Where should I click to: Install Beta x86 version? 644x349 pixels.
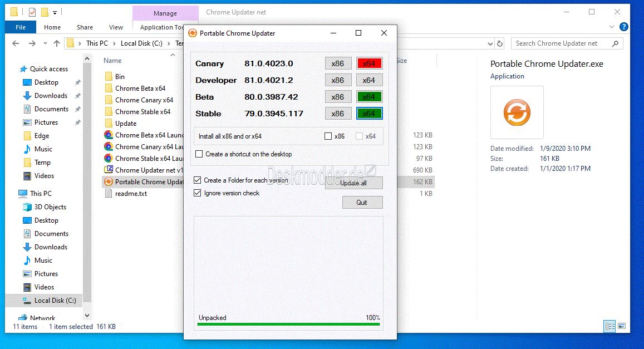pyautogui.click(x=338, y=97)
